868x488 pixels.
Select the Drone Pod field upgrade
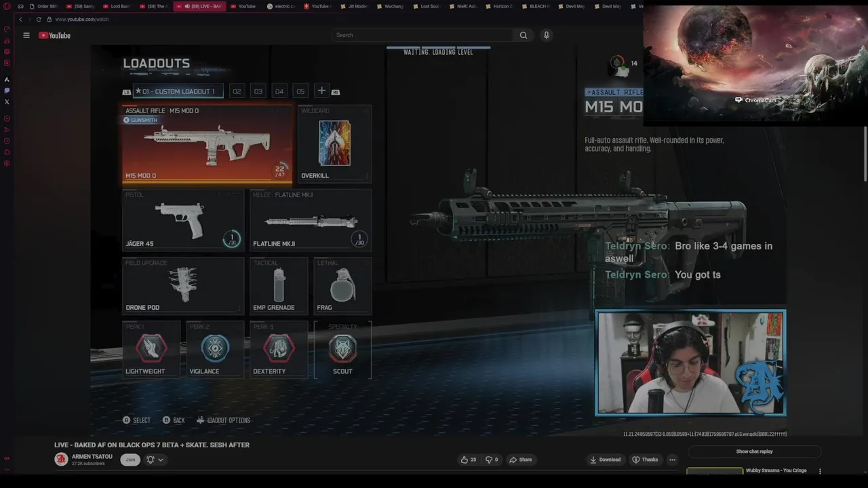click(x=183, y=286)
